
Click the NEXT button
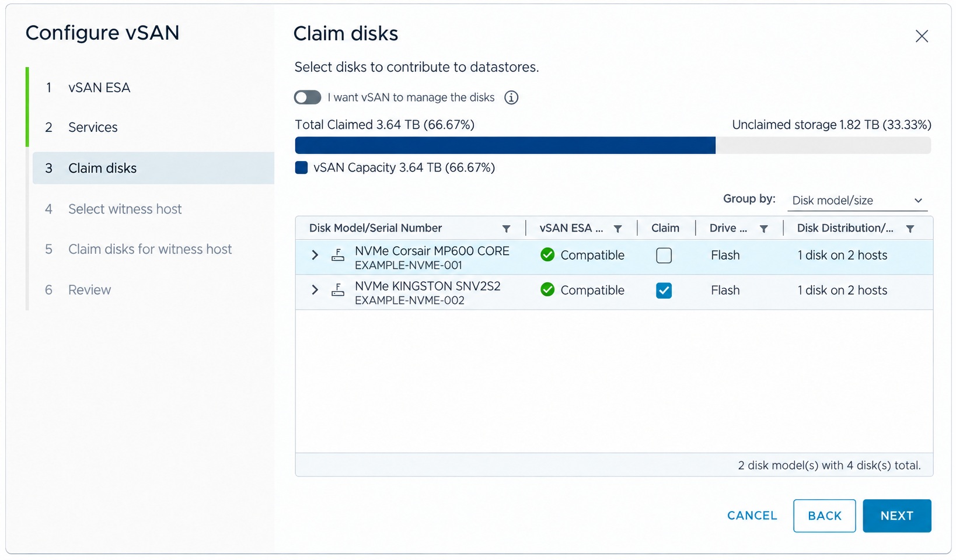click(897, 516)
